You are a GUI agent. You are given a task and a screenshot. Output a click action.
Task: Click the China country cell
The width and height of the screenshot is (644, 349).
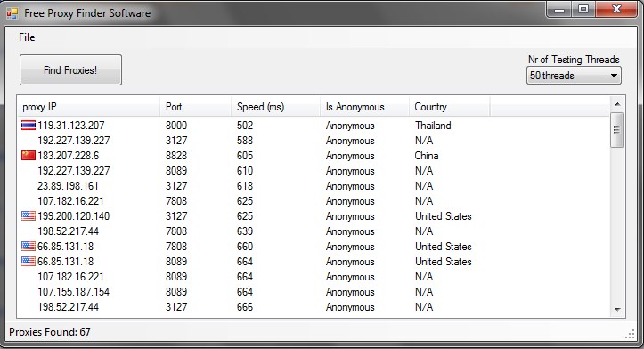427,156
